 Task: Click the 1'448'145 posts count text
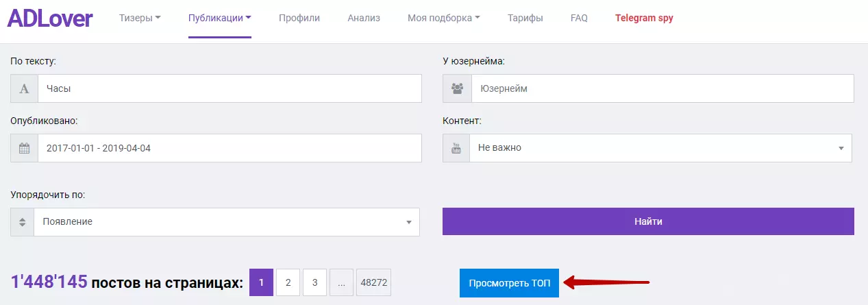[49, 282]
